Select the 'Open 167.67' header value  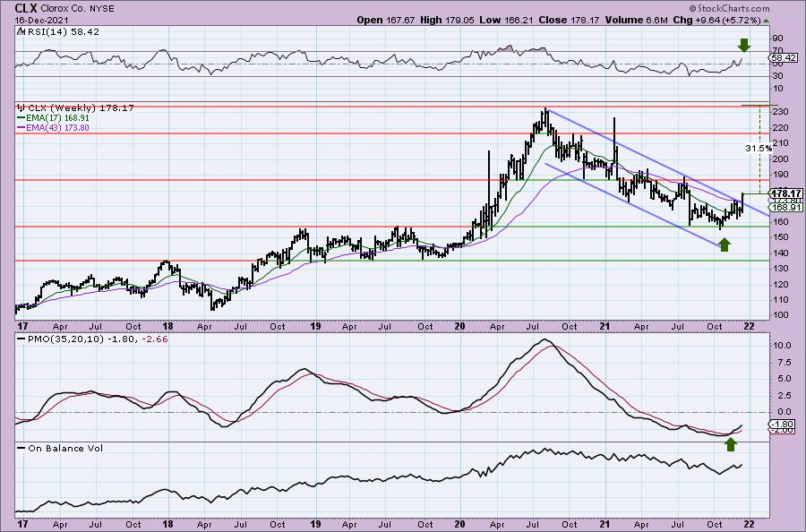[x=386, y=20]
